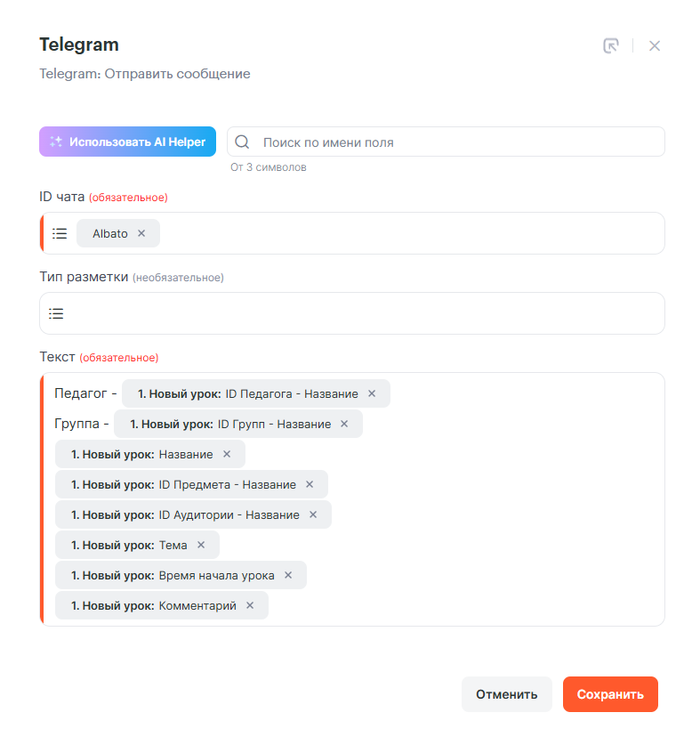Open the ID чата list selector icon
The height and width of the screenshot is (745, 700).
(60, 233)
